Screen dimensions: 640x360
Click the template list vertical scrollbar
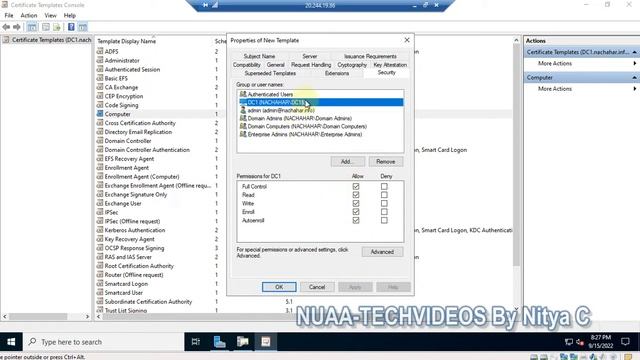tap(516, 155)
